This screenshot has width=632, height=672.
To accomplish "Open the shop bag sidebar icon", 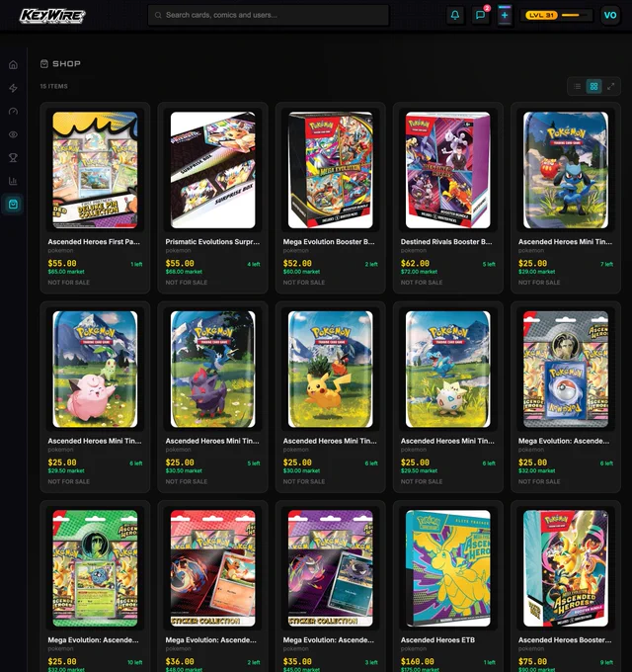I will 13,204.
